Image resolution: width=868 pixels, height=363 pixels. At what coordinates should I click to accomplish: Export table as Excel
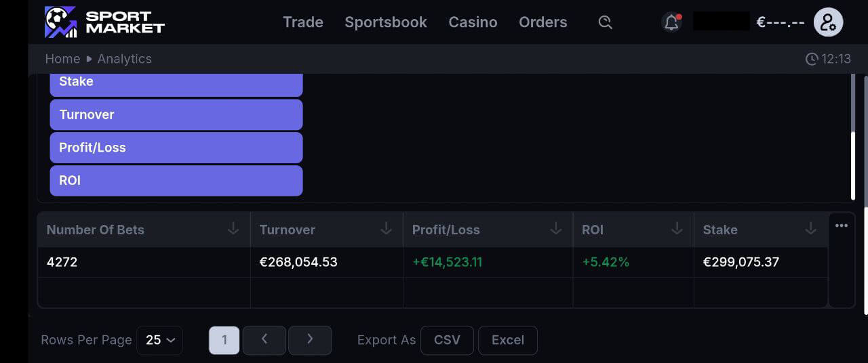(x=507, y=340)
